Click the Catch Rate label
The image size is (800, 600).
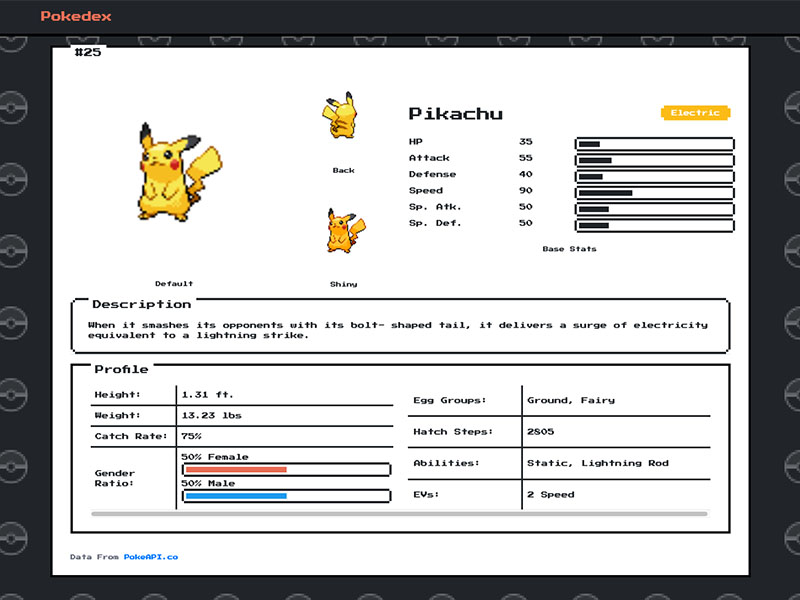tap(131, 436)
